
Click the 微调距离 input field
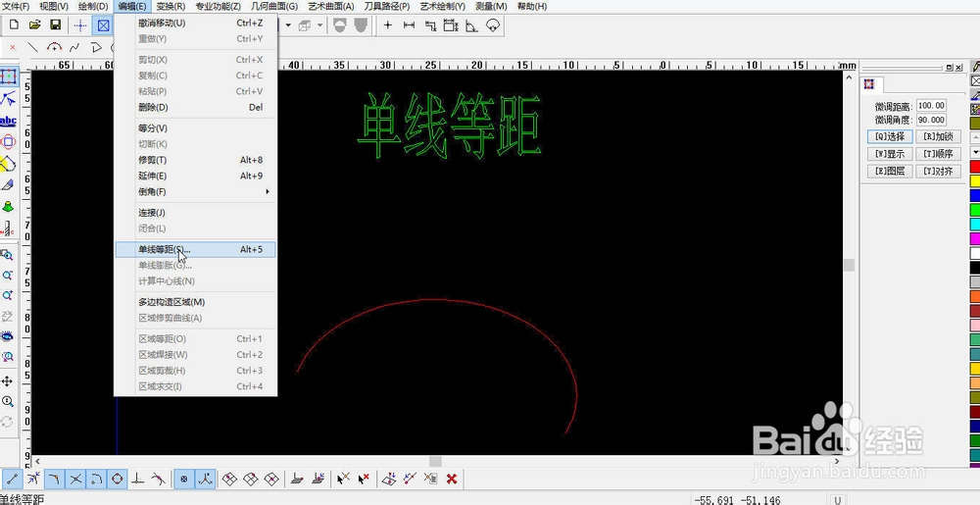[931, 106]
